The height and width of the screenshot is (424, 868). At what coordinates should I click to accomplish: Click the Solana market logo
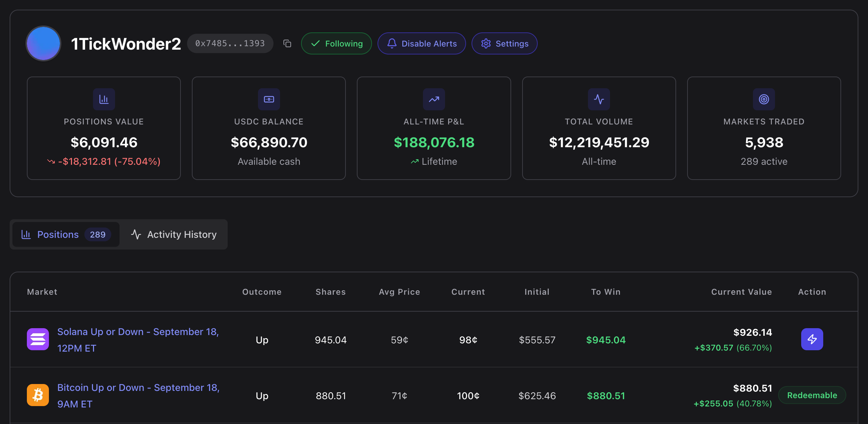pos(38,339)
